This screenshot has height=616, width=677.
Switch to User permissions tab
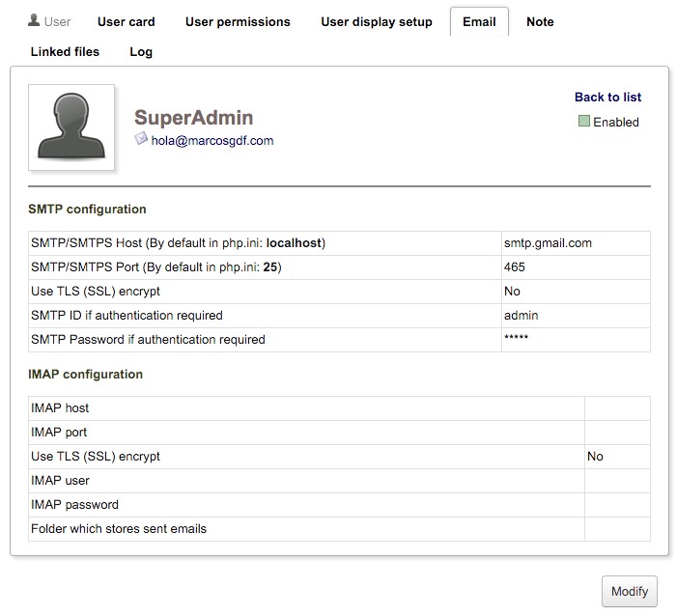click(x=238, y=21)
